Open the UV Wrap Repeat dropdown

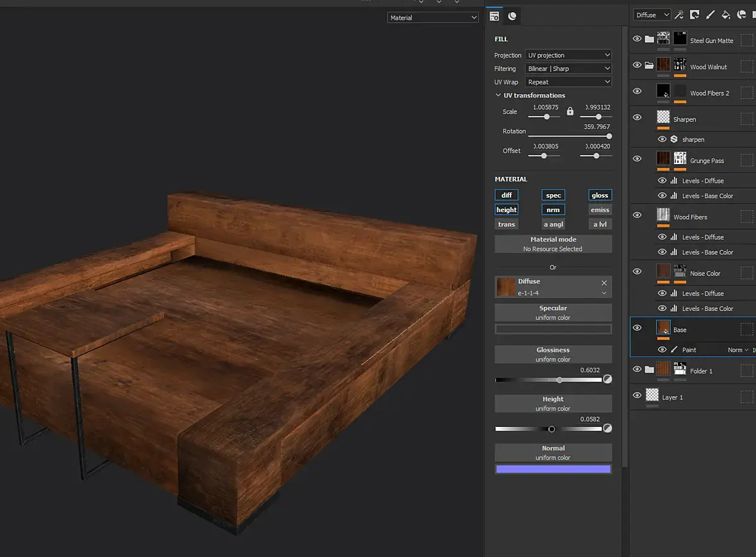point(568,82)
